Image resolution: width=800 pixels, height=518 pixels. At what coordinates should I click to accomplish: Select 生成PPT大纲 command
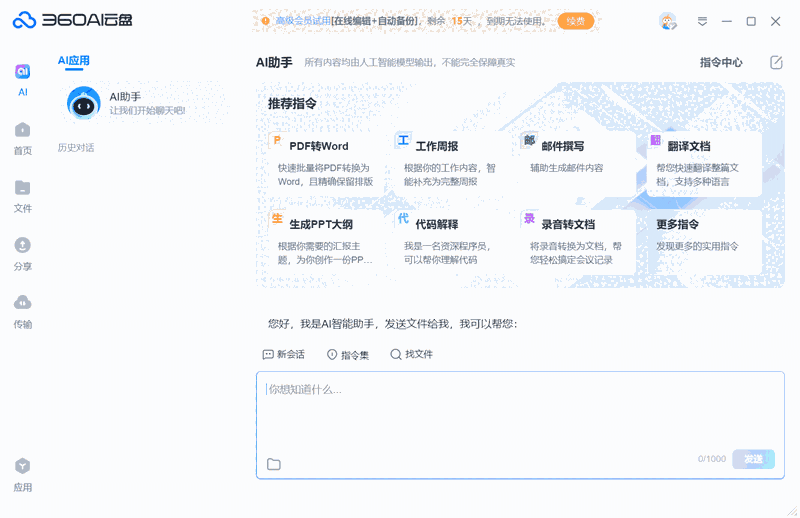(324, 242)
